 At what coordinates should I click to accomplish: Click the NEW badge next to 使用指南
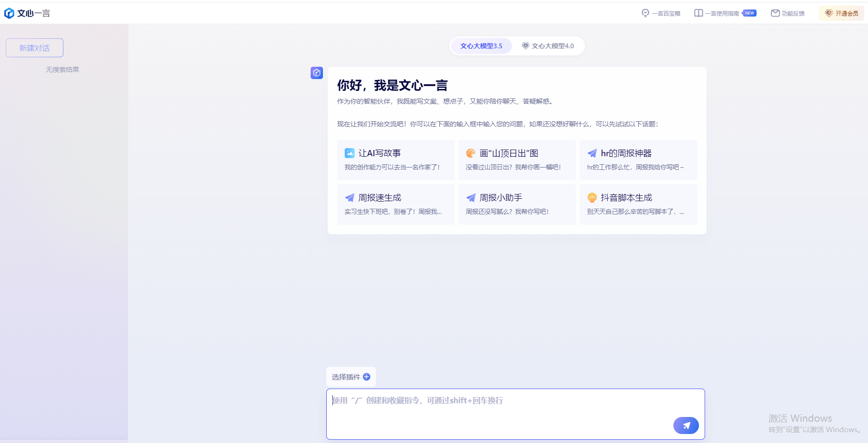point(750,13)
